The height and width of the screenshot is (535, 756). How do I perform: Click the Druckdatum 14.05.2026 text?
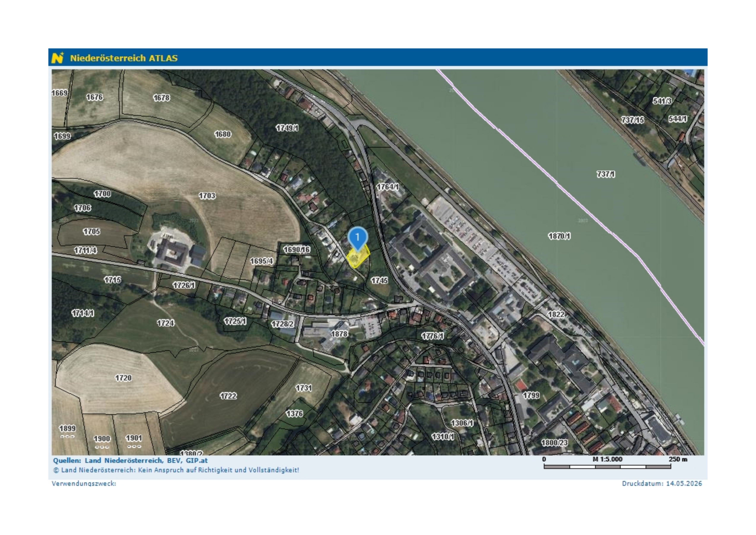coord(662,483)
